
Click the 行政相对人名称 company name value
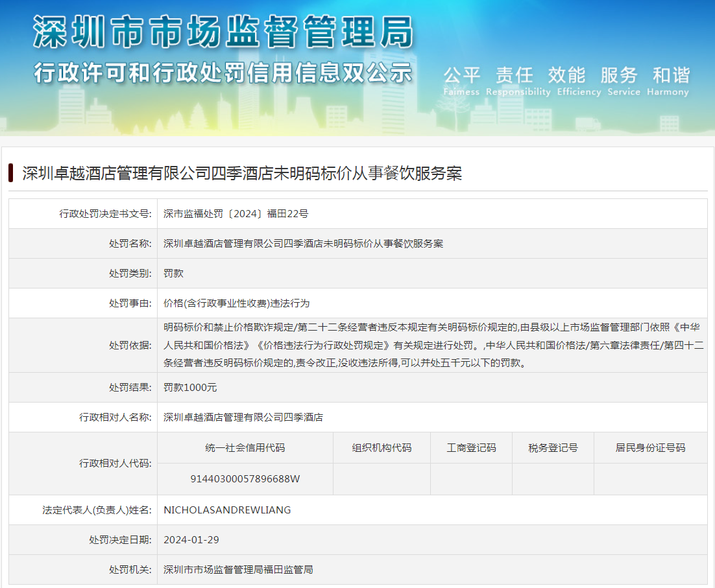[x=243, y=417]
